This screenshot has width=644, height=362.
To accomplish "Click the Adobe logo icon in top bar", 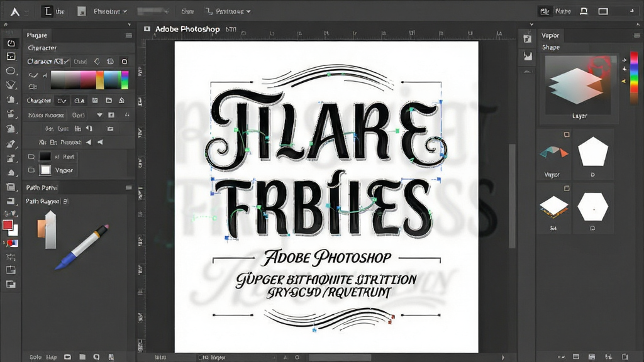I will (x=15, y=11).
